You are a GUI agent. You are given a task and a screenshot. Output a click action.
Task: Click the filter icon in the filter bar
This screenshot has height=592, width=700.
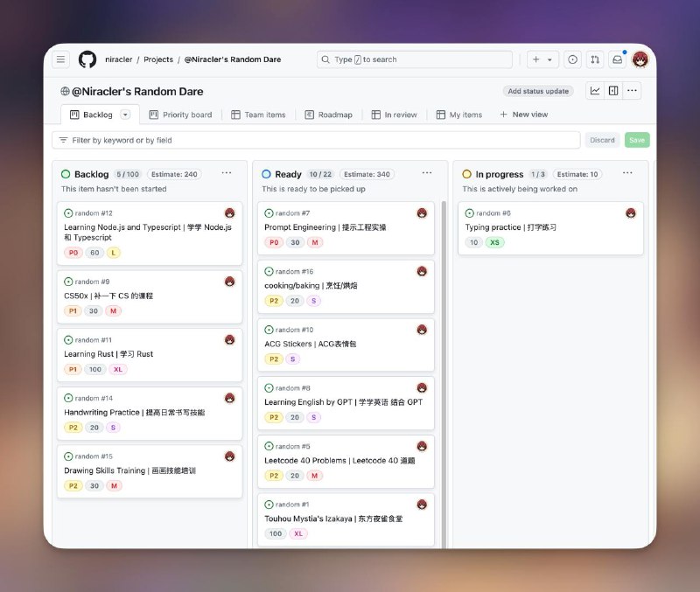63,140
